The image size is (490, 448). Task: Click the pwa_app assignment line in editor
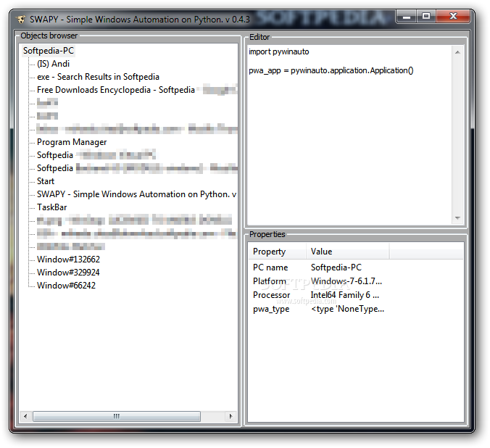point(331,70)
